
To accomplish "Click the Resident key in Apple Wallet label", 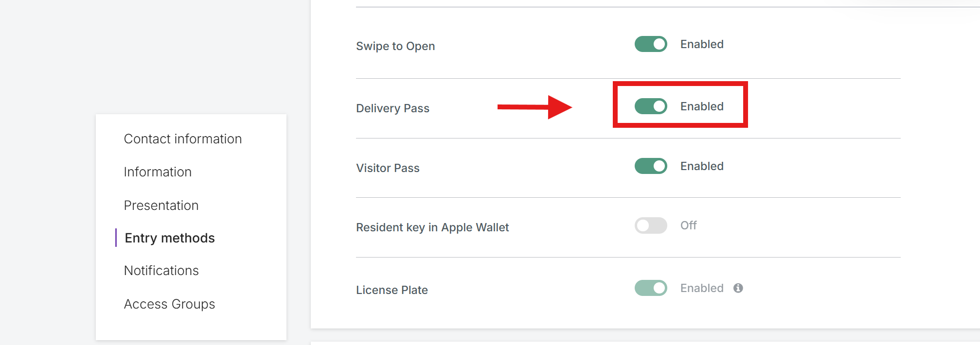I will point(432,227).
